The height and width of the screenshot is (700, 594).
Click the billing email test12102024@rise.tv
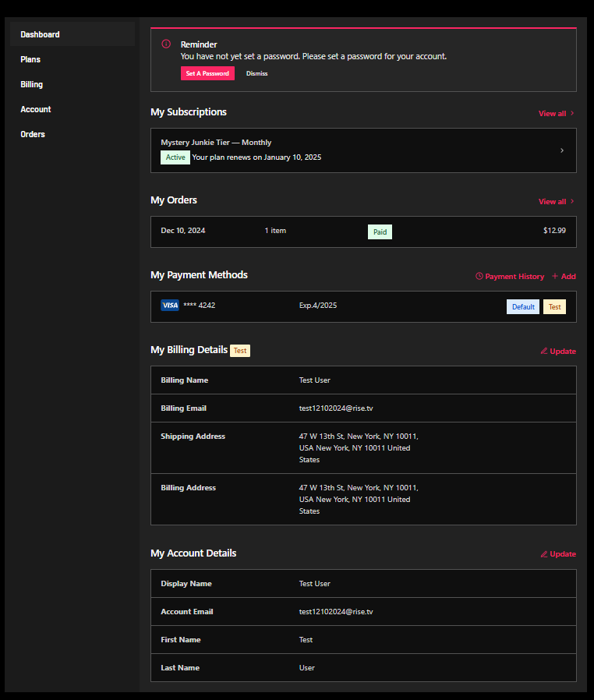click(x=336, y=408)
